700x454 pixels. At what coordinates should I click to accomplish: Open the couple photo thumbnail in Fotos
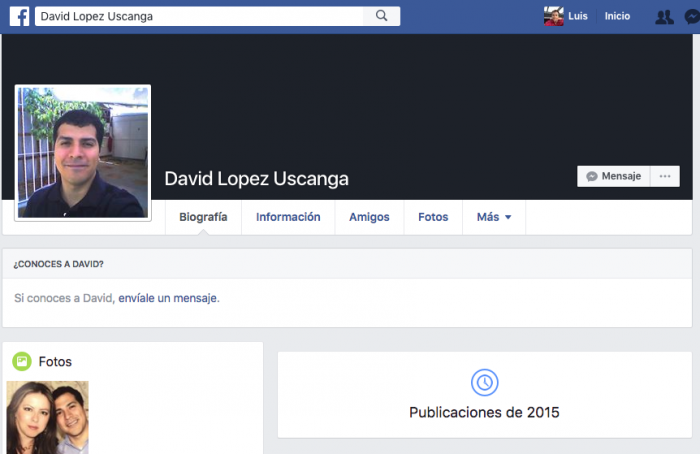pos(48,417)
